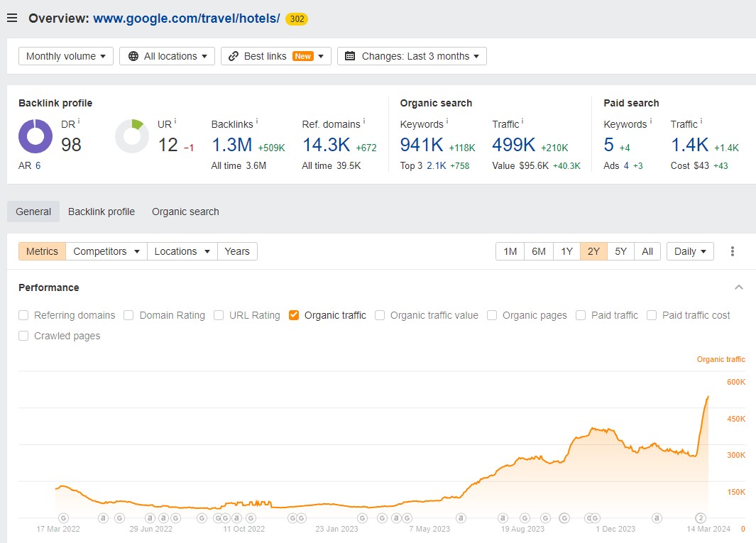Image resolution: width=756 pixels, height=543 pixels.
Task: Select the 1M time range
Action: pyautogui.click(x=510, y=251)
